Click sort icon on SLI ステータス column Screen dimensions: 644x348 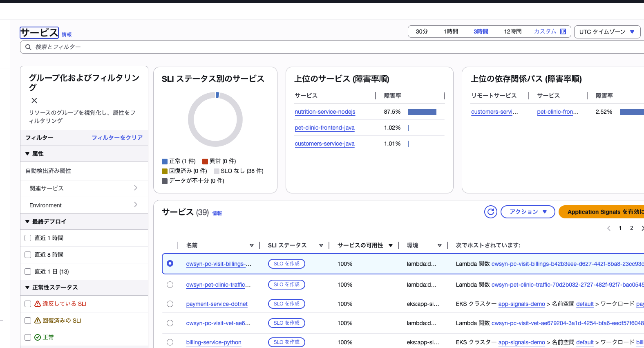pos(321,245)
